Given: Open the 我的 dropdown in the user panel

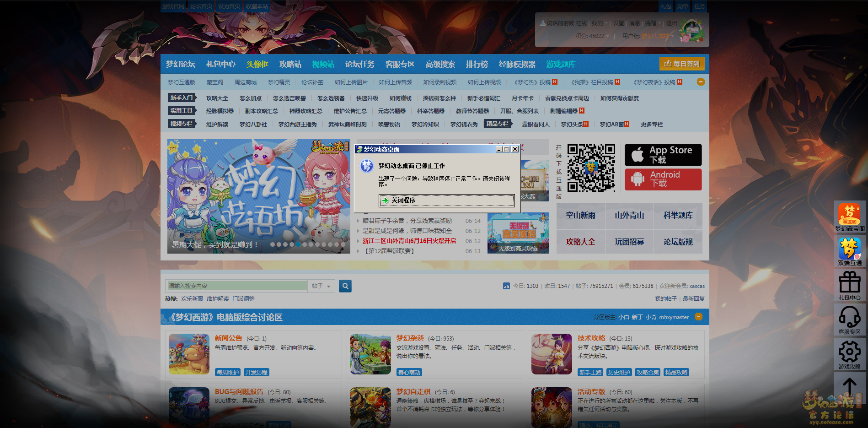Looking at the screenshot, I should pyautogui.click(x=600, y=23).
